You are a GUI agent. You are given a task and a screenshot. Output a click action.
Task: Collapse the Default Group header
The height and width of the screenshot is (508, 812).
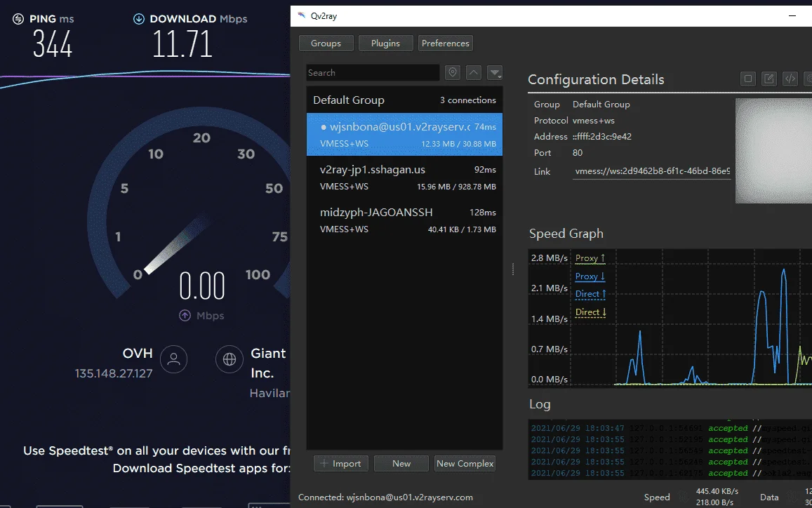[404, 100]
